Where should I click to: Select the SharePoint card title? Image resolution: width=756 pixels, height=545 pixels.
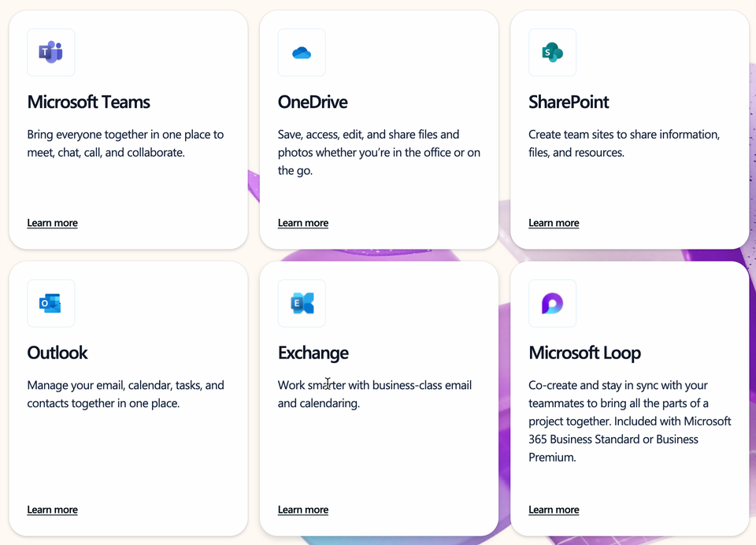569,102
